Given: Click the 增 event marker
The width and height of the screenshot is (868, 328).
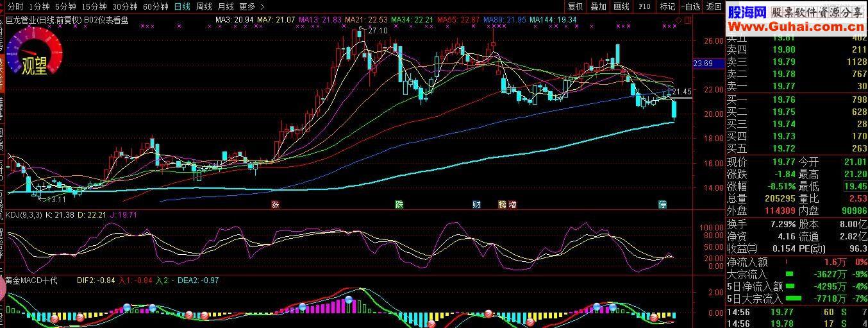Looking at the screenshot, I should point(512,205).
